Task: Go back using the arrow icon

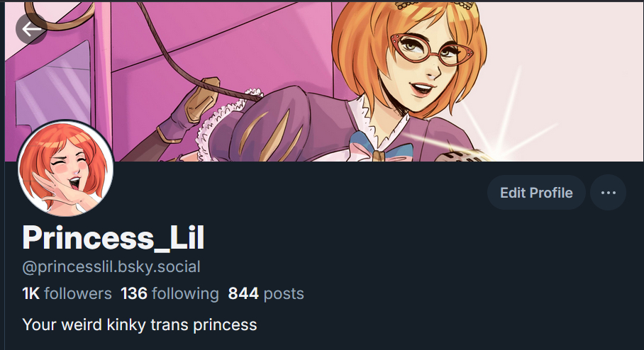Action: click(31, 29)
